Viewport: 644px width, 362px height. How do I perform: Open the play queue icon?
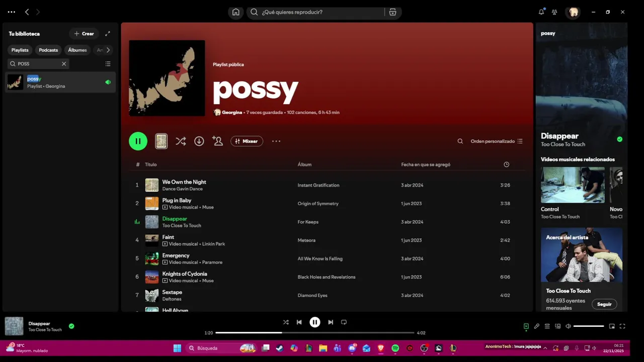coord(547,326)
